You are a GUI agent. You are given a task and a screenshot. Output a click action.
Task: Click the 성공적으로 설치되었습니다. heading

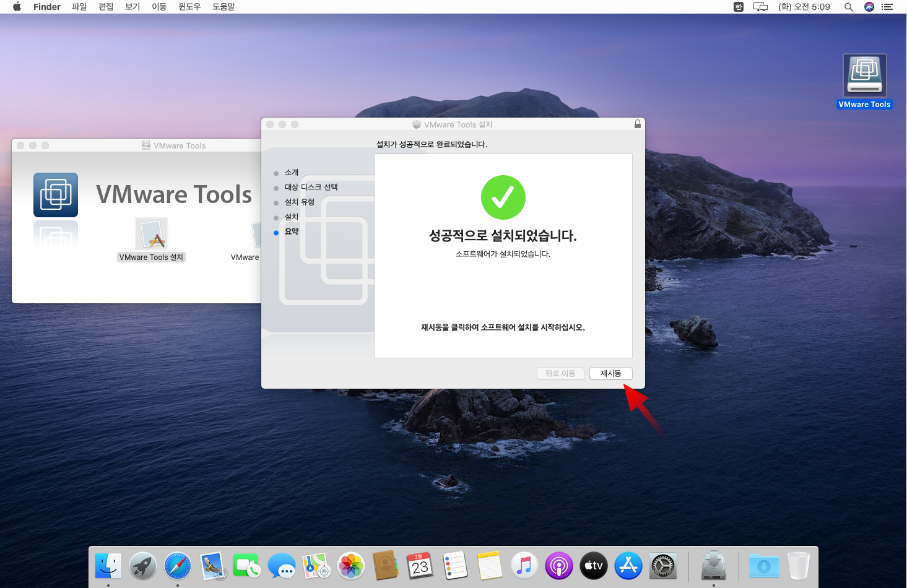pyautogui.click(x=503, y=236)
